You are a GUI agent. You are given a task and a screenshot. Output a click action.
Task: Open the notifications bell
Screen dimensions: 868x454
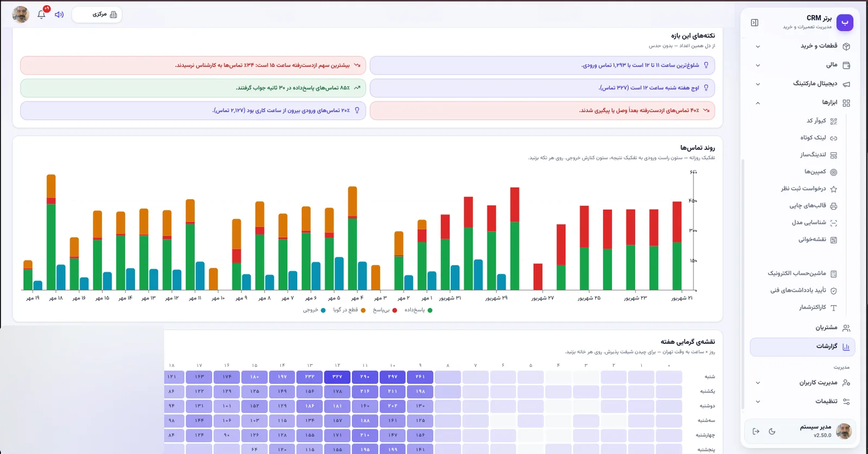point(42,14)
